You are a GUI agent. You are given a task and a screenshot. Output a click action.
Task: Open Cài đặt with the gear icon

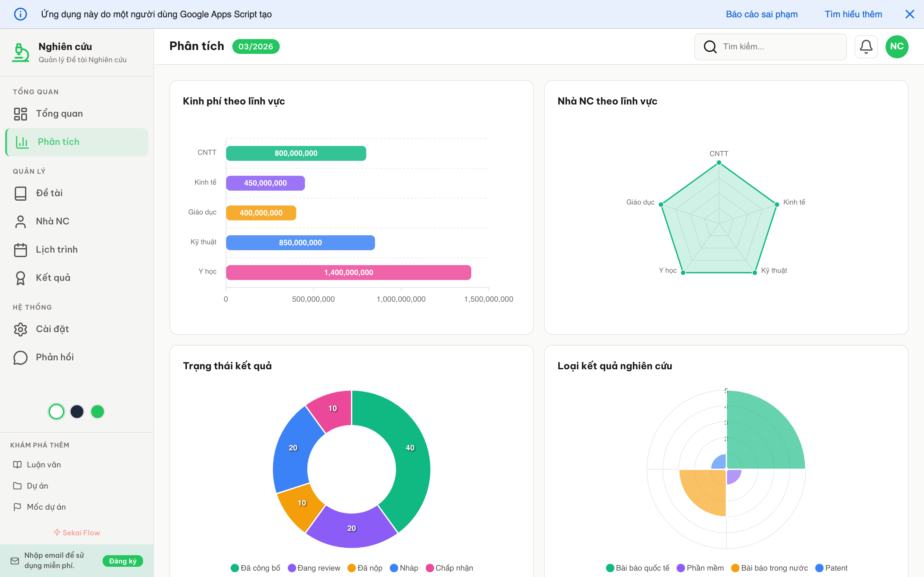coord(21,329)
